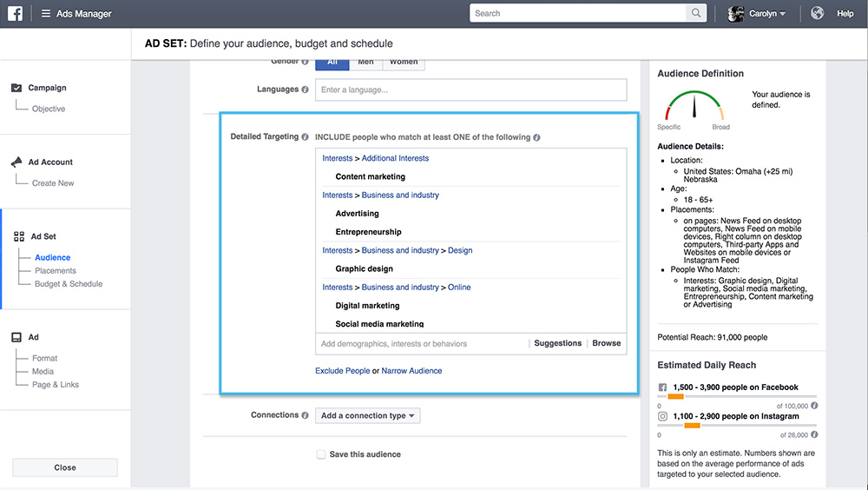
Task: Check Save this audience checkbox
Action: pyautogui.click(x=321, y=454)
